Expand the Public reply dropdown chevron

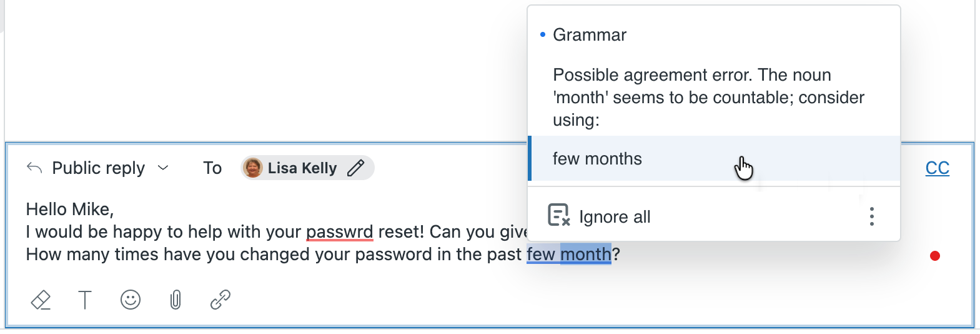(x=163, y=168)
